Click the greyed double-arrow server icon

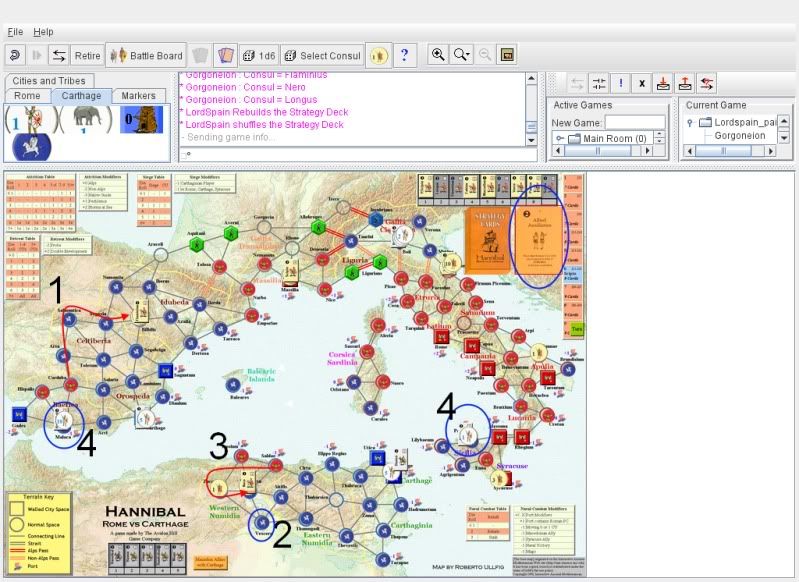point(577,83)
